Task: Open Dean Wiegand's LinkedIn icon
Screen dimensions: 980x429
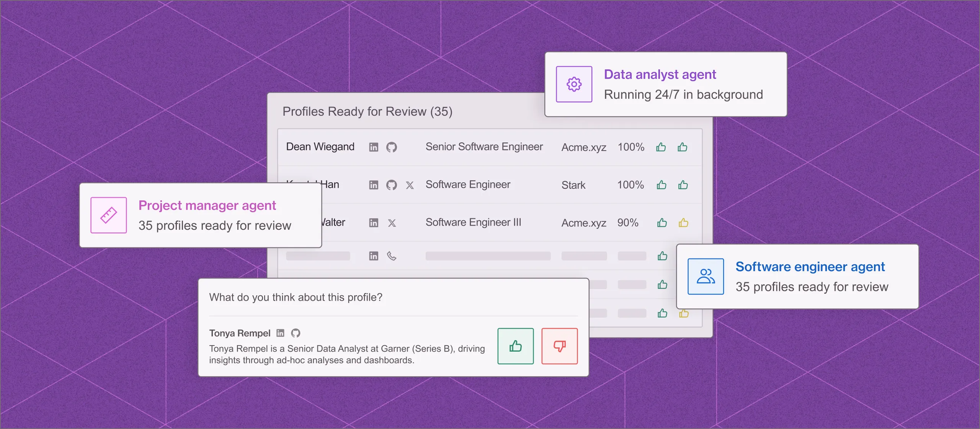Action: pyautogui.click(x=374, y=147)
